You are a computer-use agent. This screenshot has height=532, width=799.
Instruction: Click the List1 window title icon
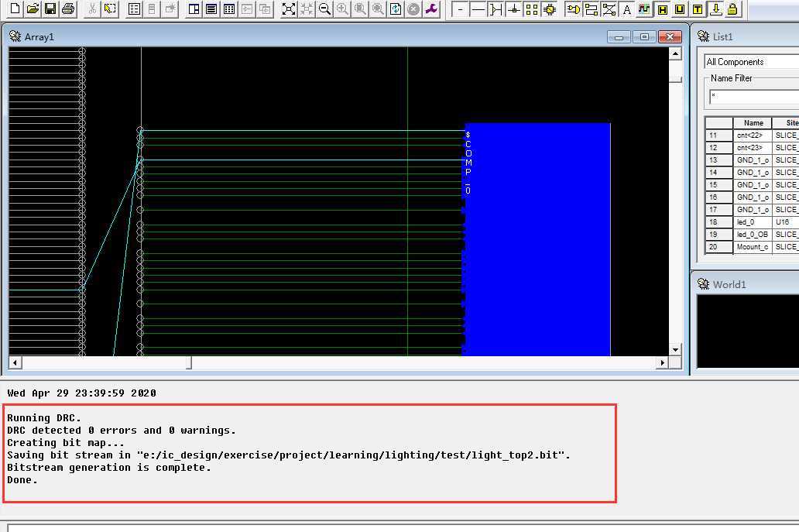tap(703, 36)
